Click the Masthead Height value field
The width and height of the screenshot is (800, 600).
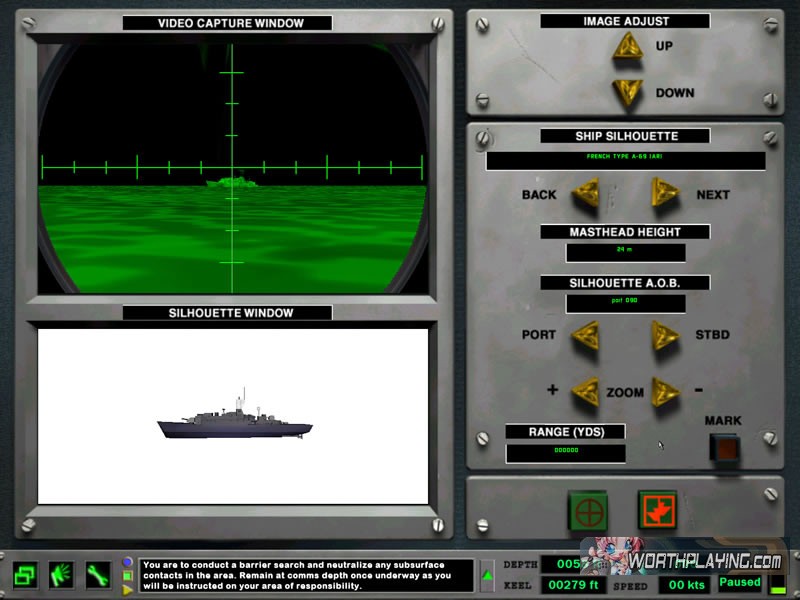pyautogui.click(x=625, y=253)
